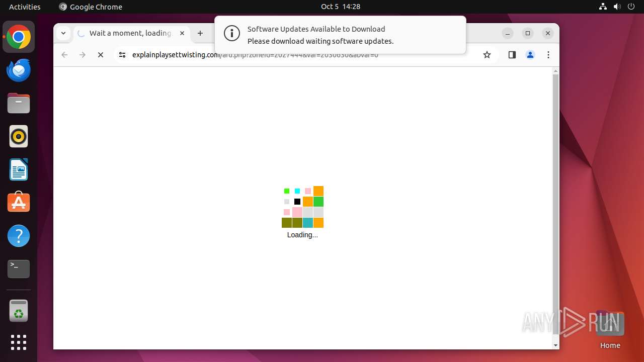Close the Chrome window
The image size is (644, 362).
tap(548, 33)
